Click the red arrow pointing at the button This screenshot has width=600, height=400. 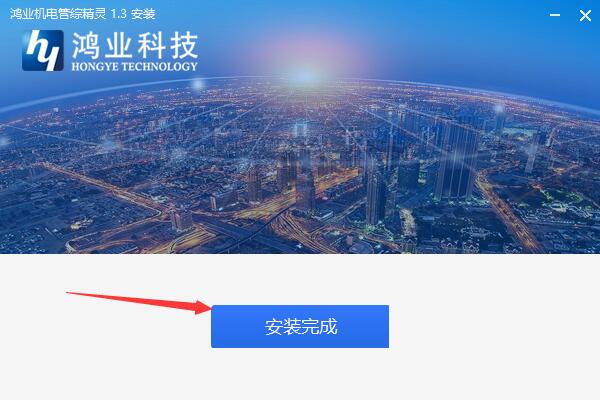(139, 303)
